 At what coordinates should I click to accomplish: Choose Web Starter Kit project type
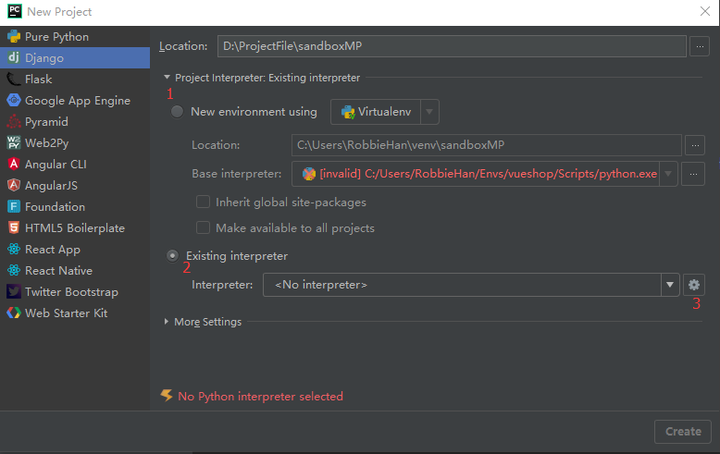pyautogui.click(x=66, y=313)
